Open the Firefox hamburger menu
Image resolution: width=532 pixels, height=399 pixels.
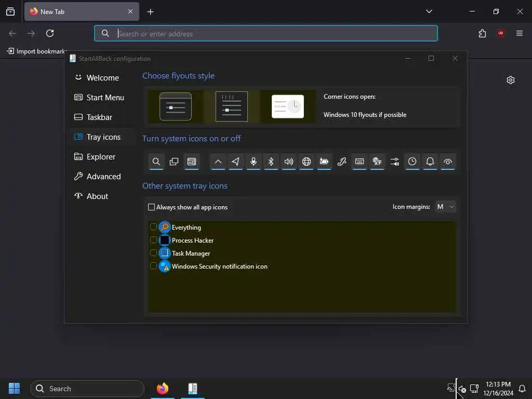point(520,33)
